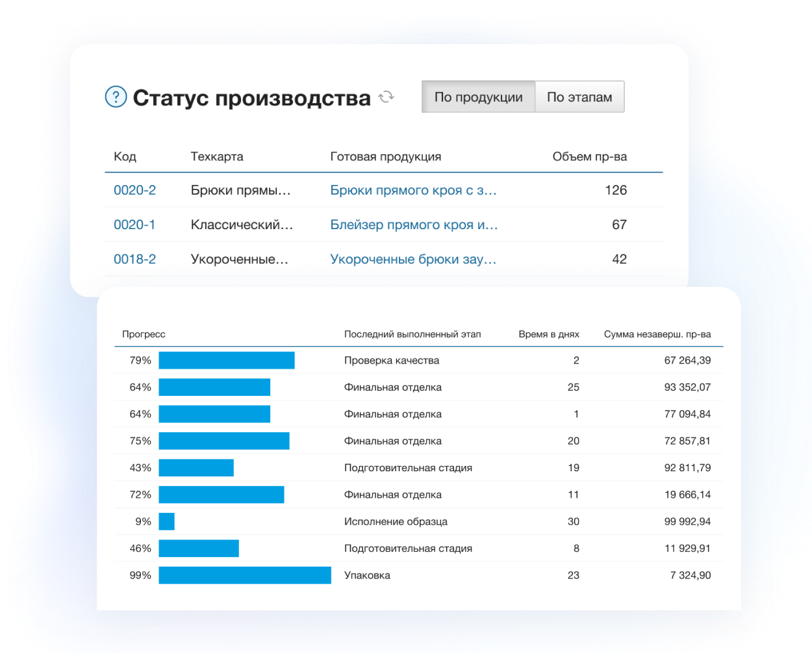Select techcard cell «Классический…»

242,225
